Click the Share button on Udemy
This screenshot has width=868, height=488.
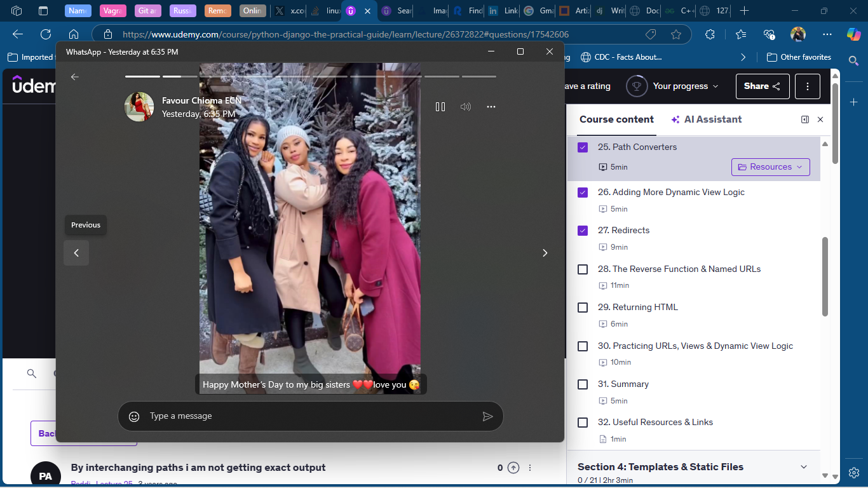click(763, 86)
